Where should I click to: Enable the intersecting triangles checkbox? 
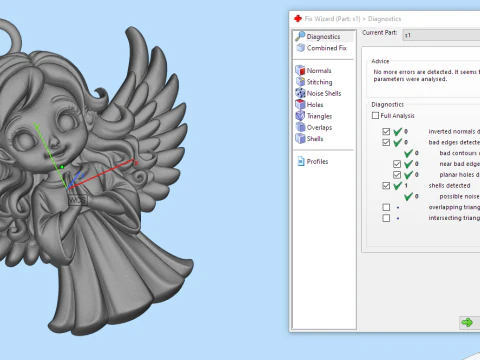386,218
